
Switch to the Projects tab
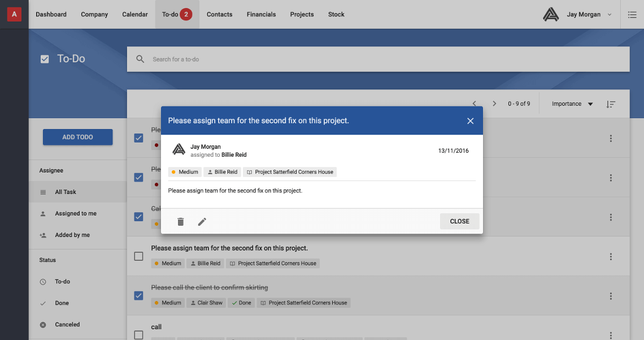click(302, 15)
